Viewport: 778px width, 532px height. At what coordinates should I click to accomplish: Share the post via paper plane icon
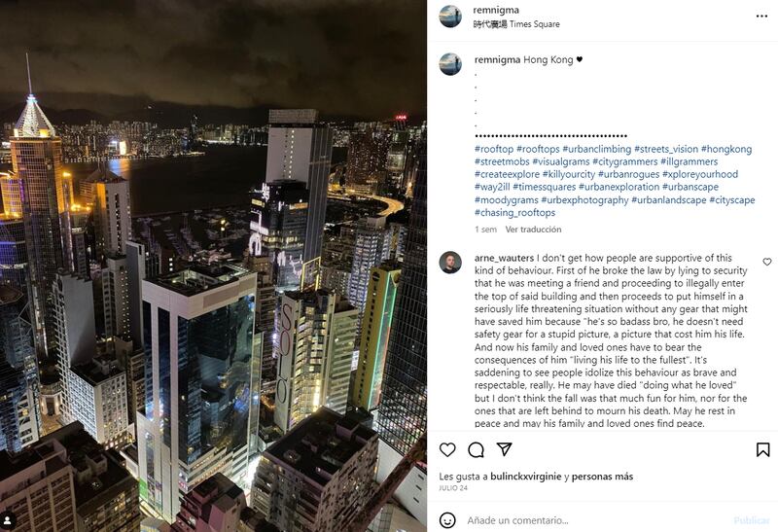pos(504,449)
